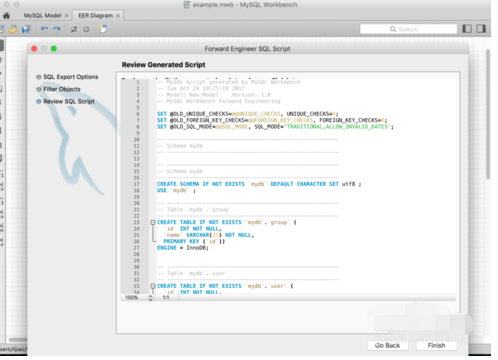Click the USE `mydb` line

point(176,190)
